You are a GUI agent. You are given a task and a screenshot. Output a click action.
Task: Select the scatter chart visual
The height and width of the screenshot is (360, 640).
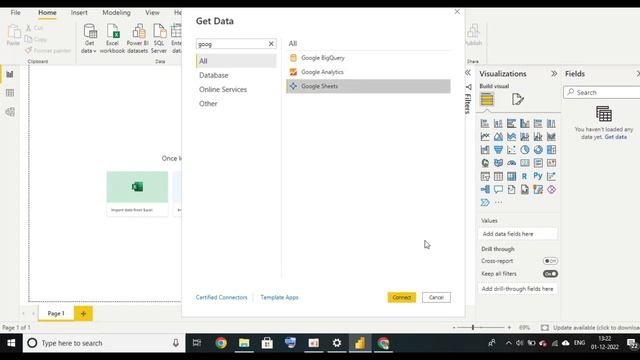511,150
